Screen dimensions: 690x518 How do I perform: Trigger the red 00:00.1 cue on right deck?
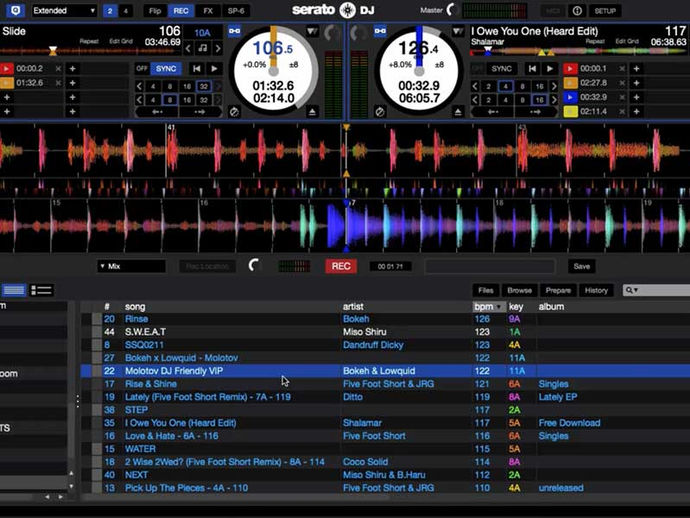570,69
